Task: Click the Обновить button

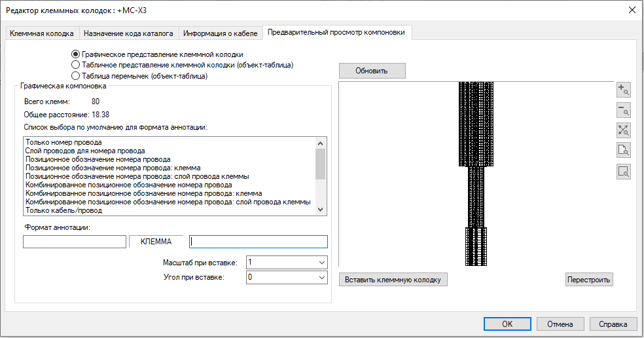Action: 372,71
